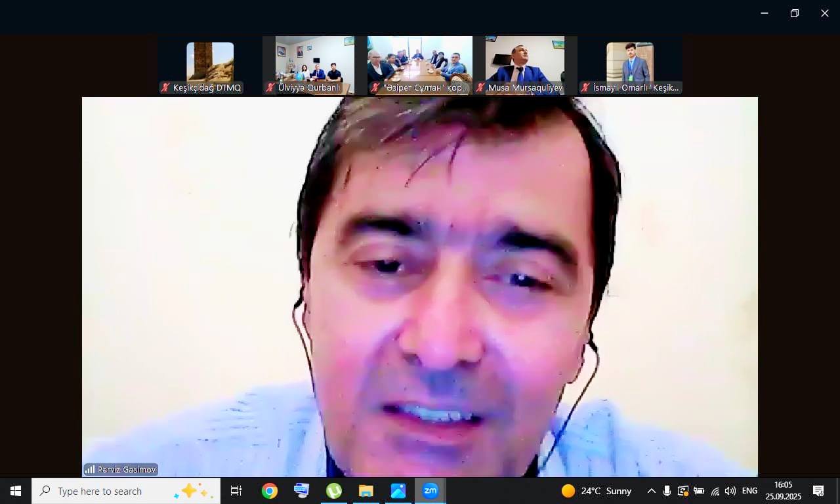Image resolution: width=840 pixels, height=504 pixels.
Task: Click the microphone icon in system tray
Action: click(x=667, y=491)
